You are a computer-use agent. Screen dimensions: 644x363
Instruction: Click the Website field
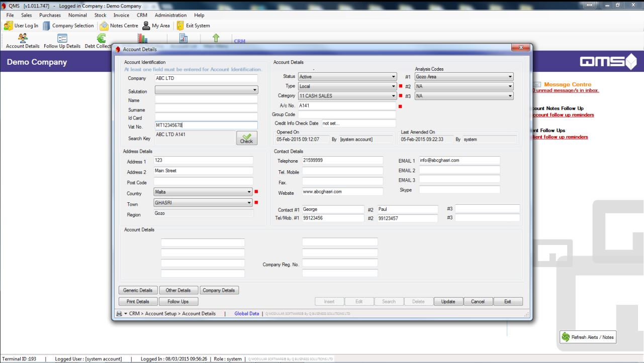tap(342, 192)
